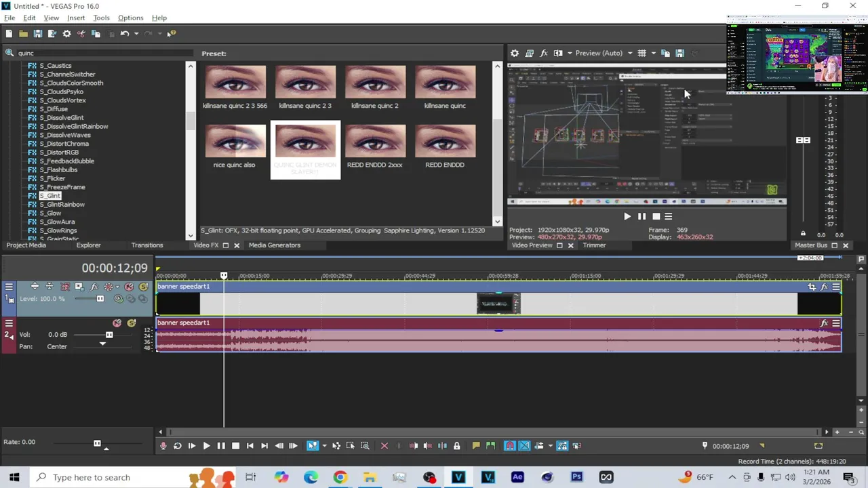Open the What's This help icon
868x488 pixels.
[x=172, y=33]
